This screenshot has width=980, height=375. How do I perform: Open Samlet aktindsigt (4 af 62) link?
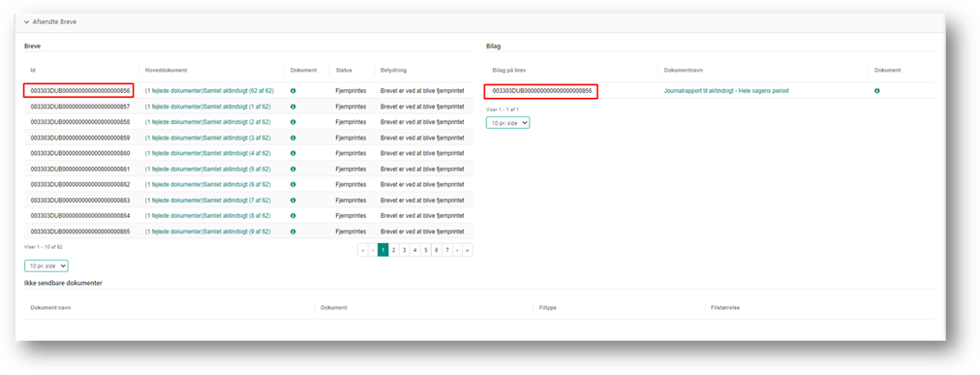tap(208, 153)
